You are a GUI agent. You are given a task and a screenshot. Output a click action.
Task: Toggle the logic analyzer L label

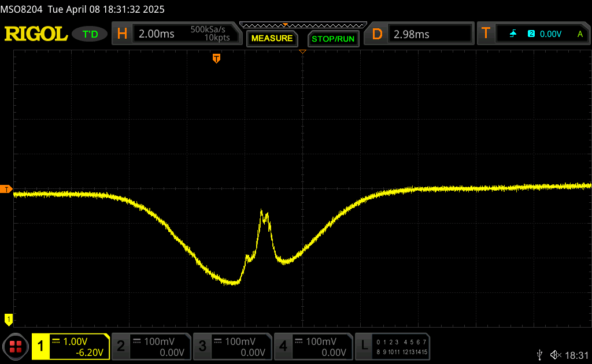pos(364,345)
